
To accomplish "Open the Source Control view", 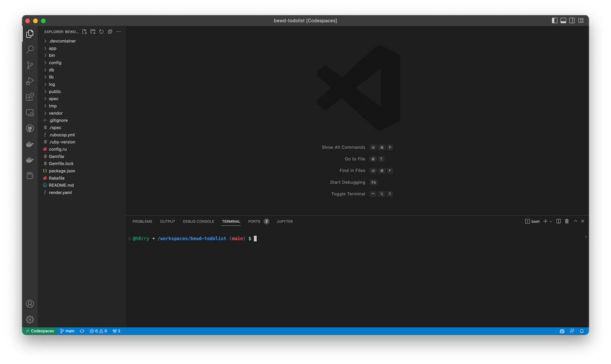I will coord(30,65).
